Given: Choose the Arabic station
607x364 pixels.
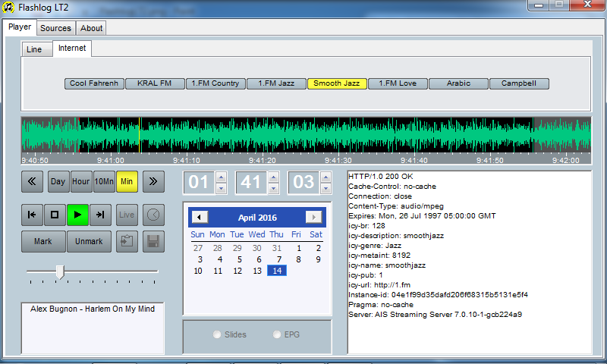Looking at the screenshot, I should pyautogui.click(x=458, y=83).
